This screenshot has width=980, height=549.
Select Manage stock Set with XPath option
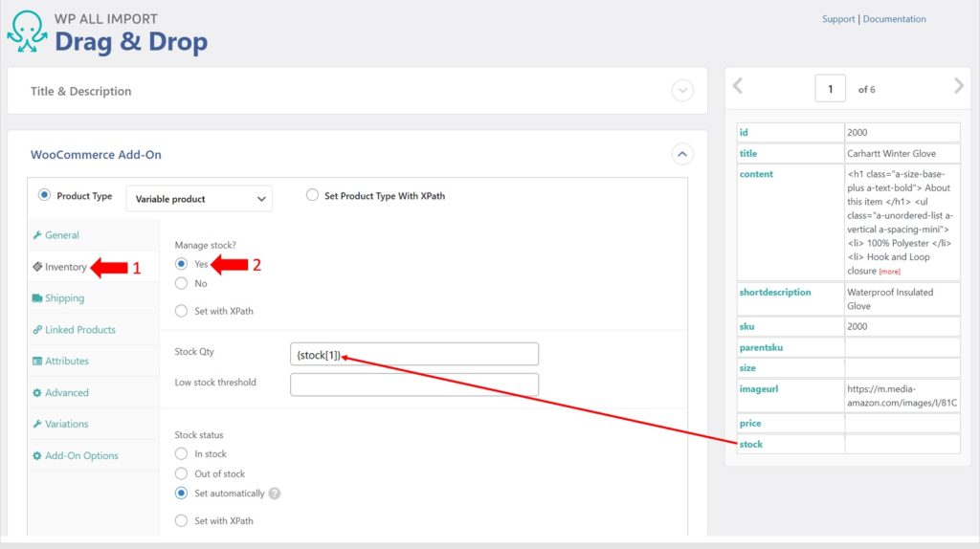click(181, 311)
